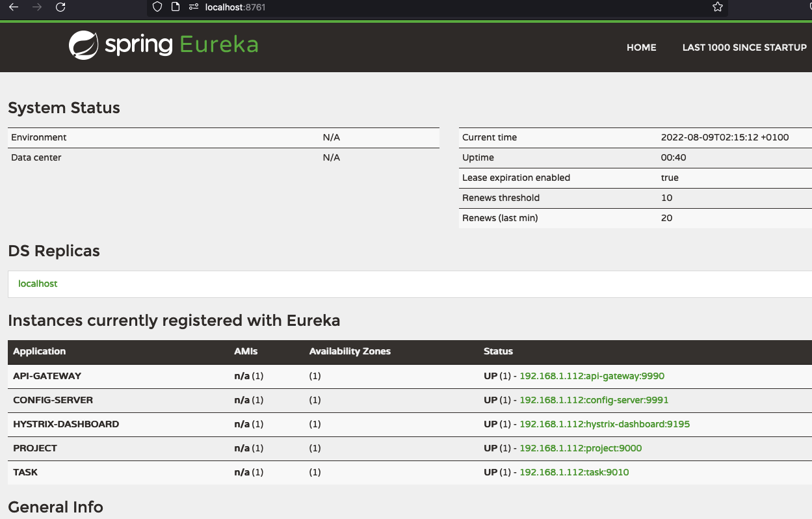Select the TASK application name
The height and width of the screenshot is (519, 812).
pyautogui.click(x=25, y=472)
